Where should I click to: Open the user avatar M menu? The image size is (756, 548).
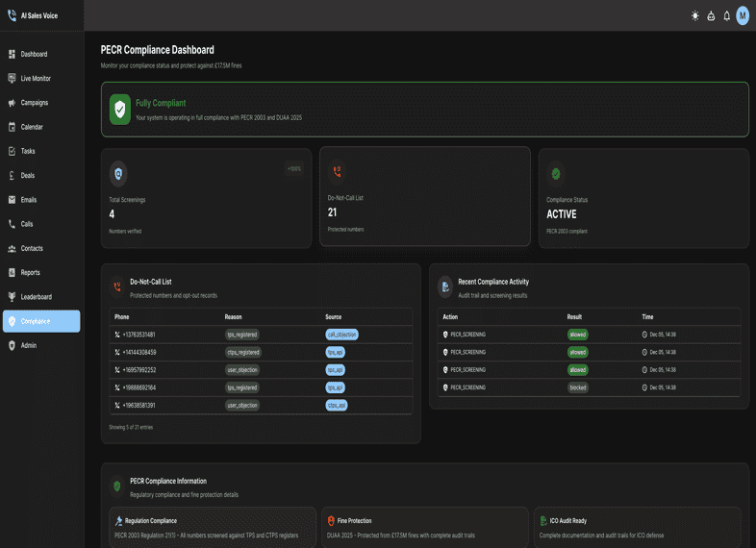(743, 16)
